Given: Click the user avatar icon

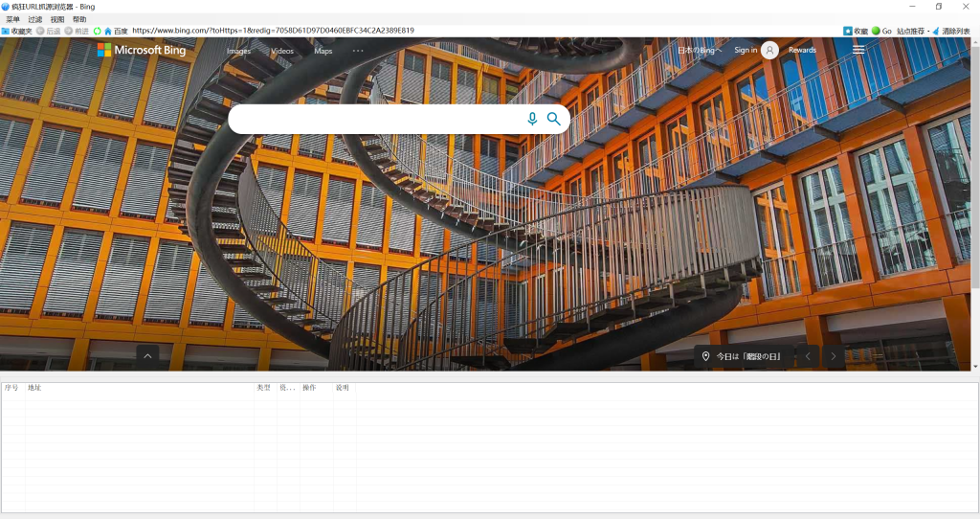Looking at the screenshot, I should [770, 50].
